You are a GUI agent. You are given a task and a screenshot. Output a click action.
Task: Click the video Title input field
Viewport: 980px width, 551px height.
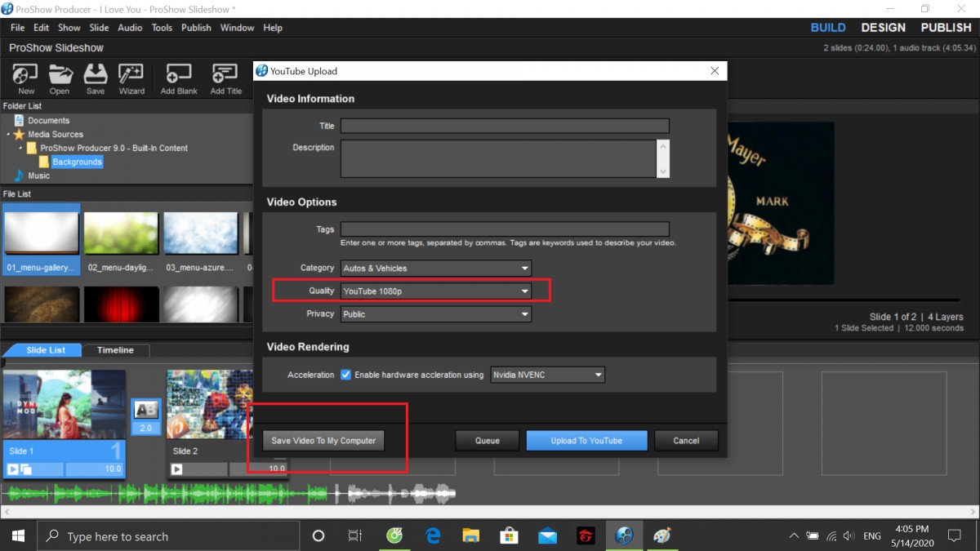(505, 126)
